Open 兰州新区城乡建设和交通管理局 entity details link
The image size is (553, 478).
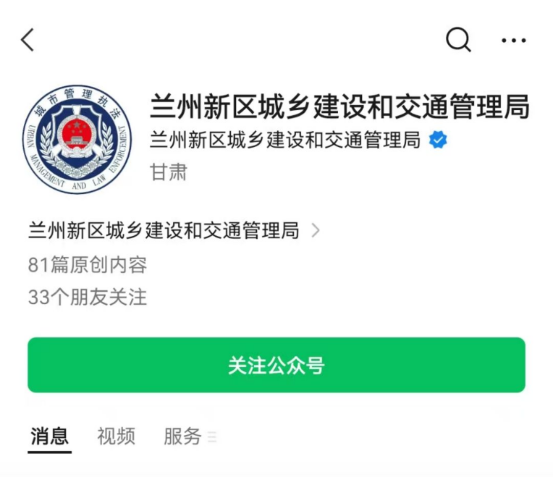click(164, 231)
